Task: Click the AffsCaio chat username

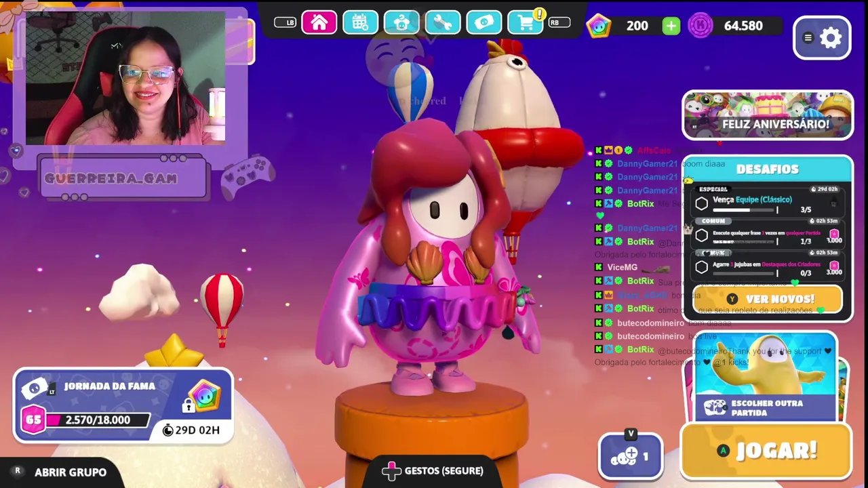Action: point(654,150)
